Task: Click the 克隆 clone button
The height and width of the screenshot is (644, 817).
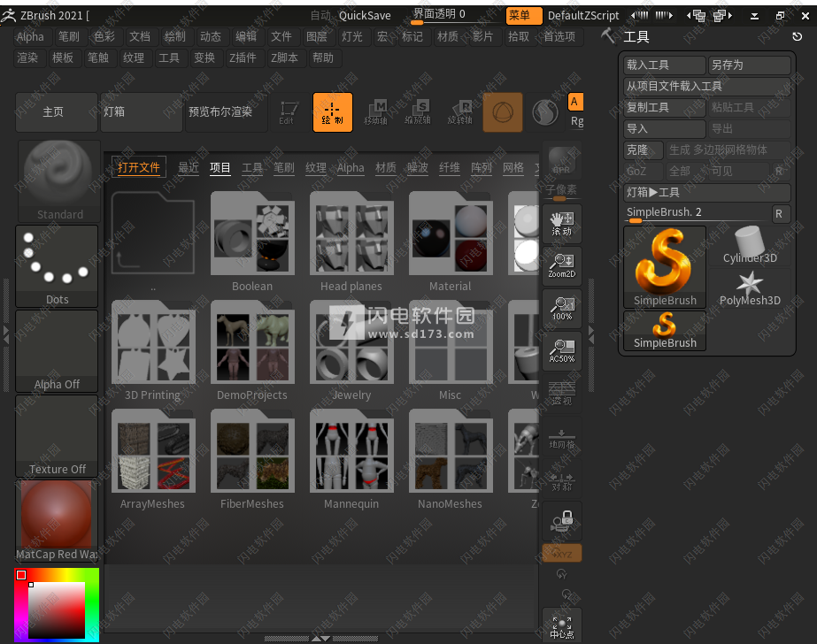Action: 644,149
